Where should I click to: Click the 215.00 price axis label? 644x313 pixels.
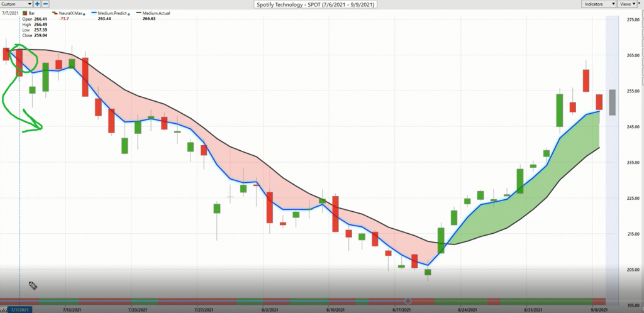pyautogui.click(x=633, y=234)
